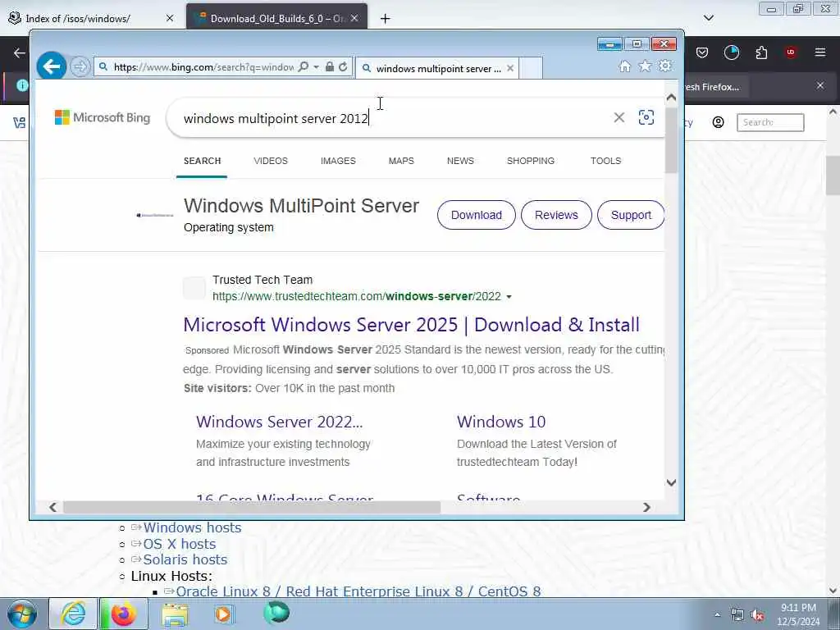
Task: Click the Download pill button
Action: click(x=477, y=215)
